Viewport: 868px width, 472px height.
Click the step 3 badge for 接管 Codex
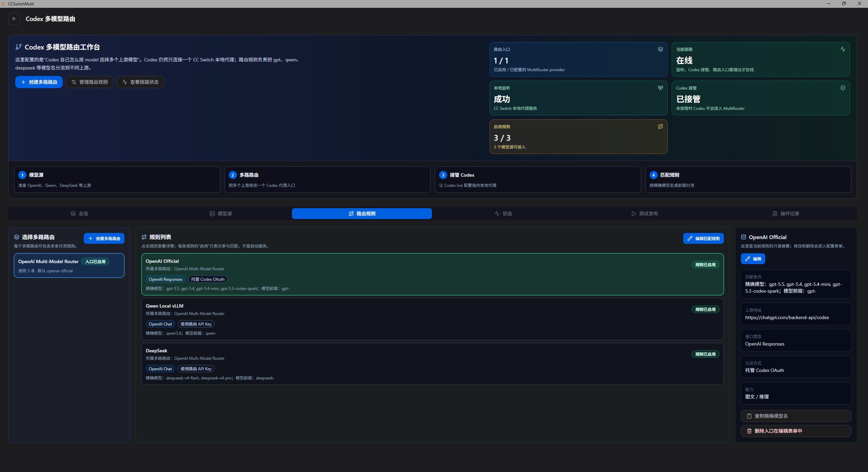(443, 175)
